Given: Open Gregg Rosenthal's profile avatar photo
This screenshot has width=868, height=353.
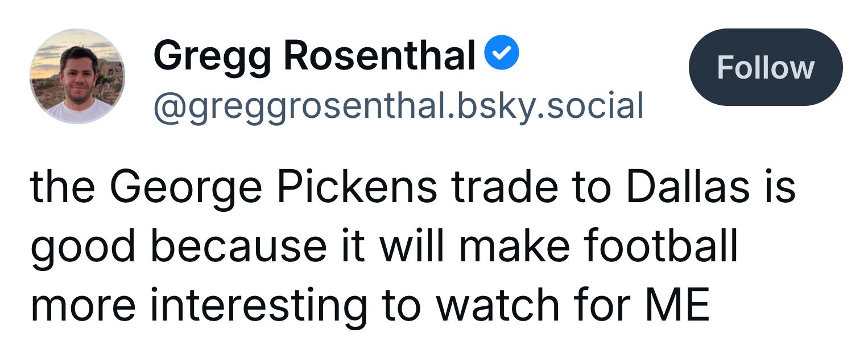Looking at the screenshot, I should [x=77, y=76].
